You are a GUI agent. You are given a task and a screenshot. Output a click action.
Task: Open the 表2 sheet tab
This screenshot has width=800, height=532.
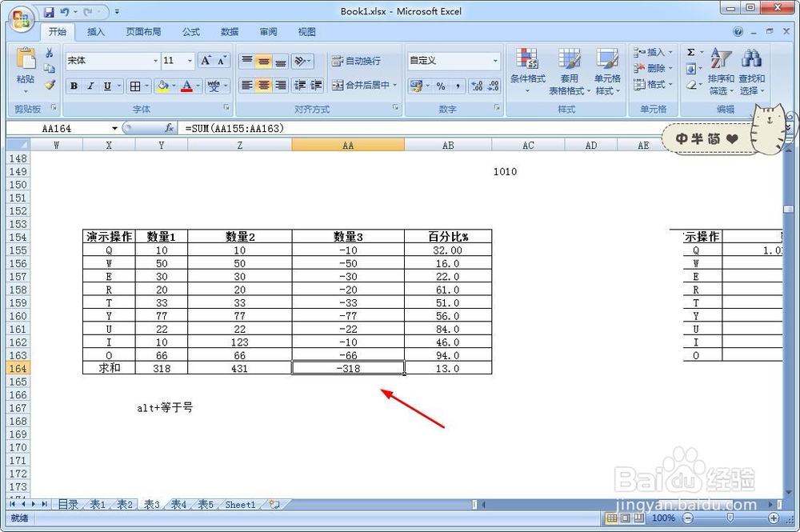click(x=124, y=505)
